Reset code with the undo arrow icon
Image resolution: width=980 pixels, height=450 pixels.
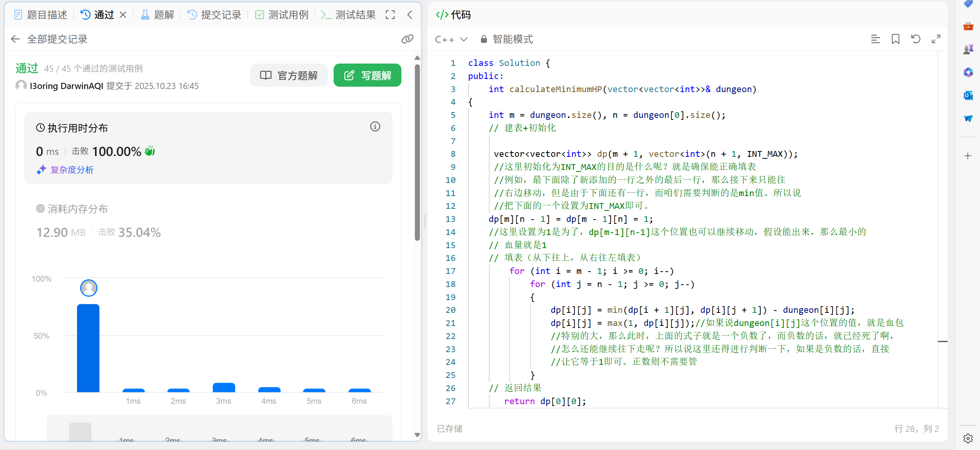(916, 39)
